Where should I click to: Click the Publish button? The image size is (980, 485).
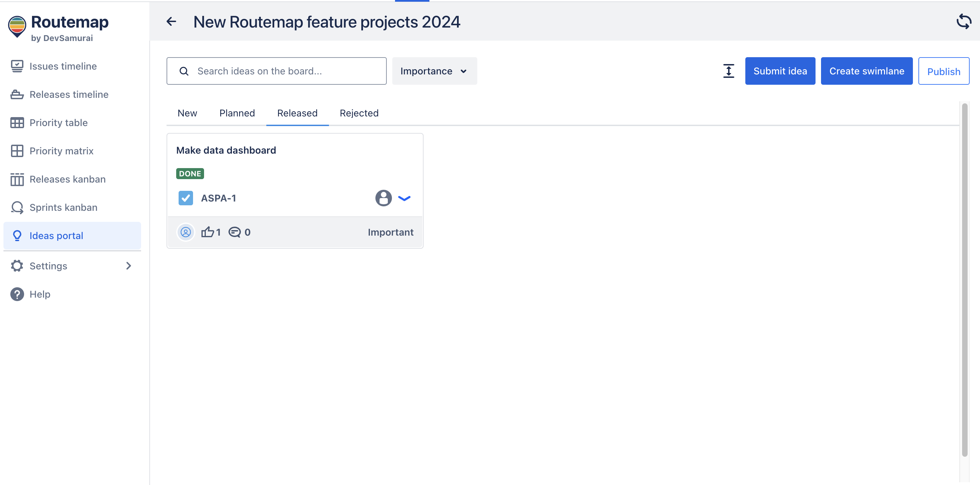coord(943,71)
